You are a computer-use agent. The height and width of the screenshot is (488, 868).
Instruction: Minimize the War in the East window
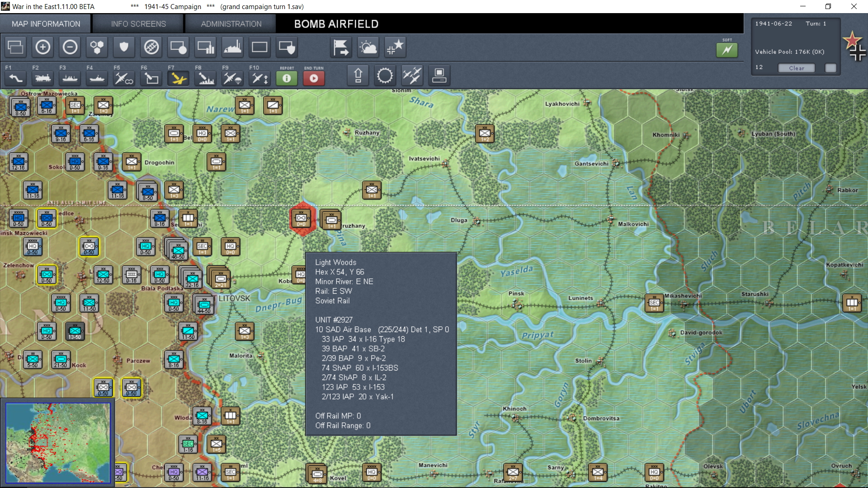pyautogui.click(x=803, y=6)
